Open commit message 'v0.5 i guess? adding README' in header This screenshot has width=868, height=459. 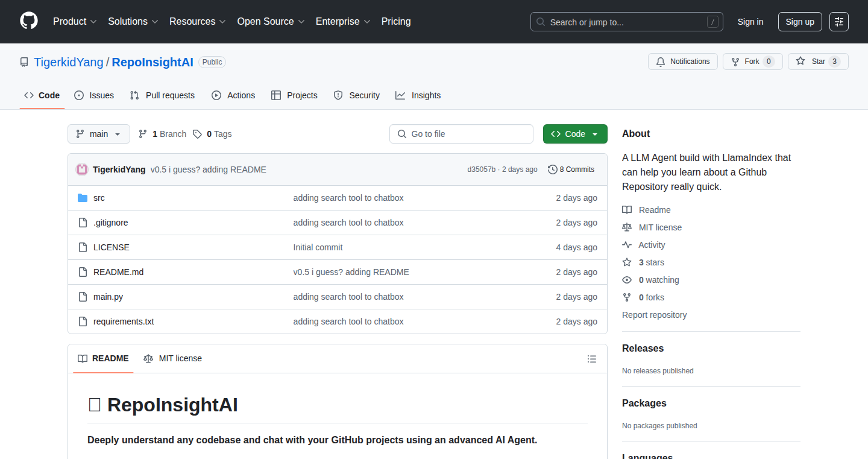tap(209, 169)
